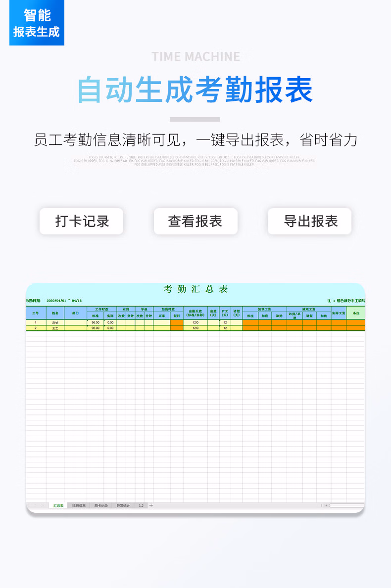
Task: Select the 96.00 standard hours cell in row 1
Action: (x=96, y=322)
